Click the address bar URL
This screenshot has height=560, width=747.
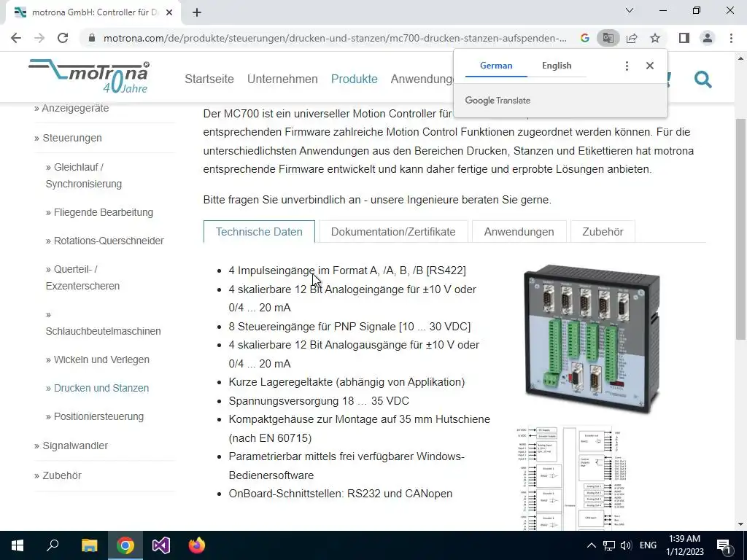[335, 38]
